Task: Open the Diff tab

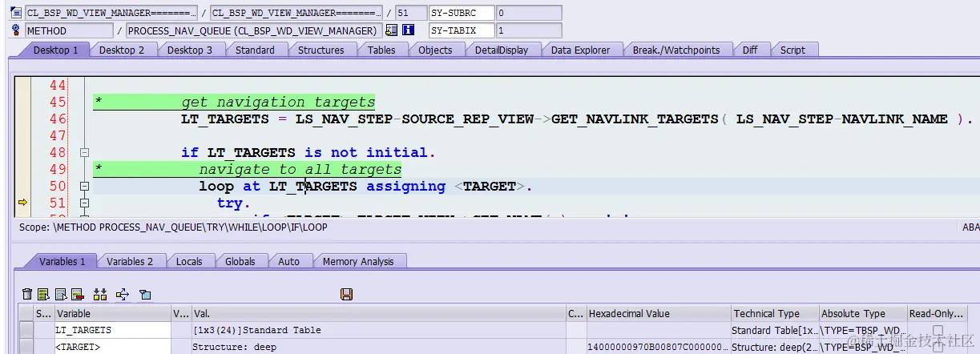Action: pos(750,50)
